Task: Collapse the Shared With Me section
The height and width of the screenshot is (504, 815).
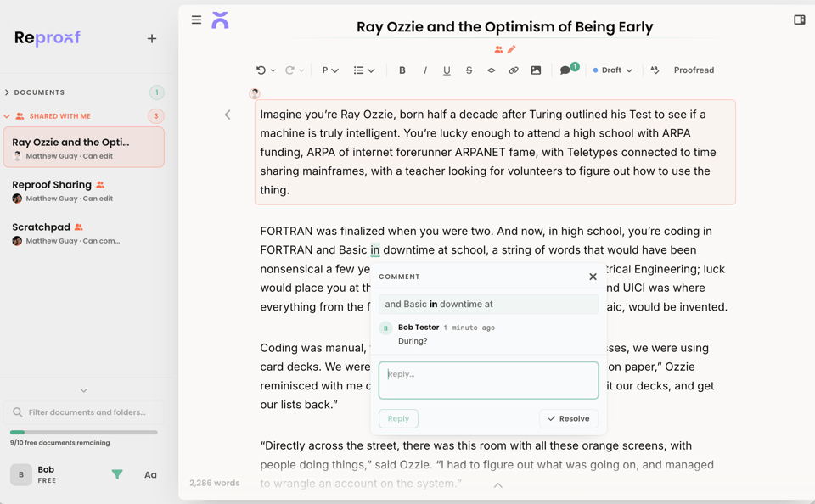Action: pyautogui.click(x=7, y=116)
